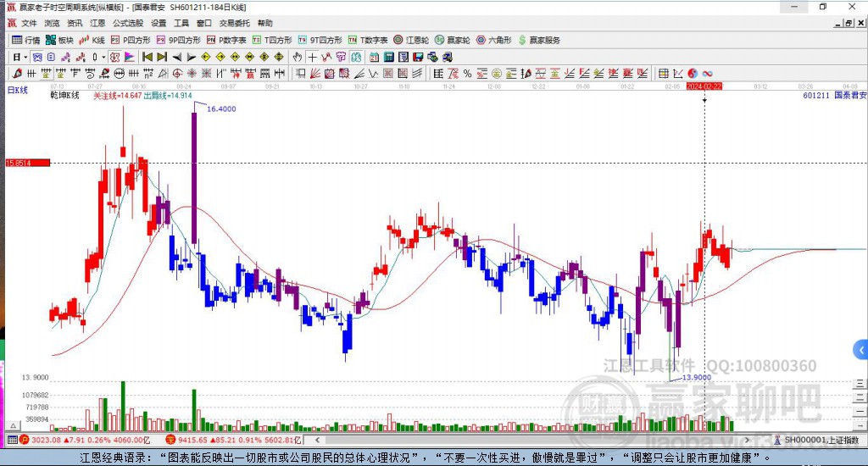Open the calculator icon

[x=388, y=57]
